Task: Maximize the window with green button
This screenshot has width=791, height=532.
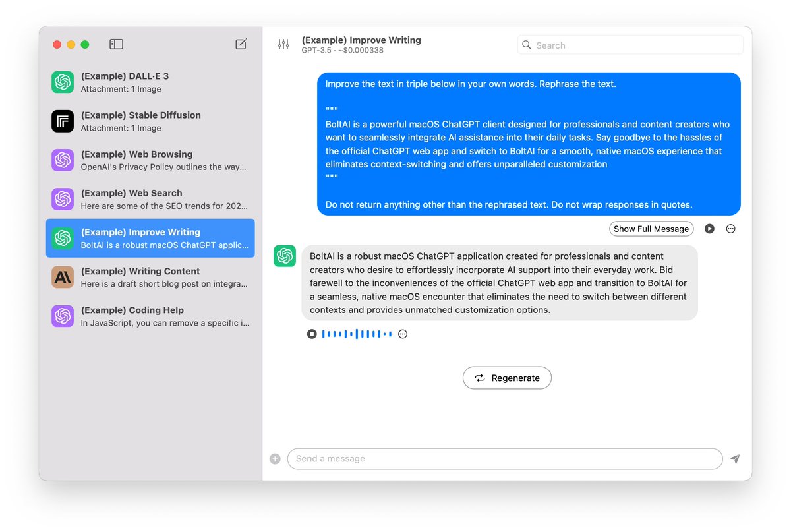Action: click(85, 44)
